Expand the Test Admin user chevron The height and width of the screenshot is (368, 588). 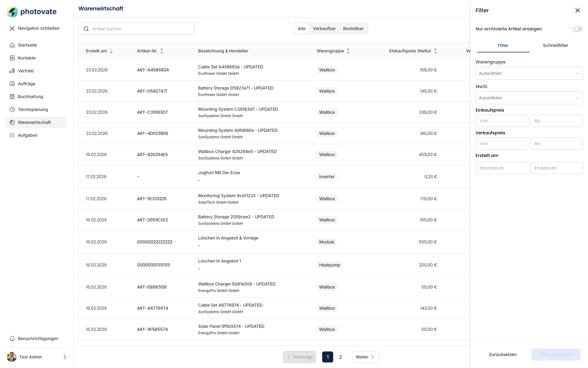65,357
